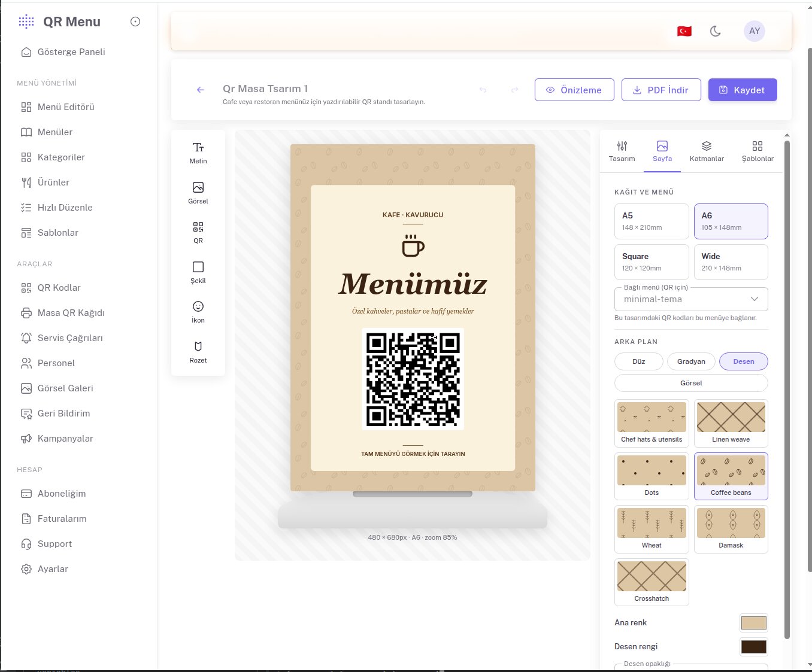The image size is (812, 672).
Task: Open Faturalarım link
Action: (x=62, y=519)
